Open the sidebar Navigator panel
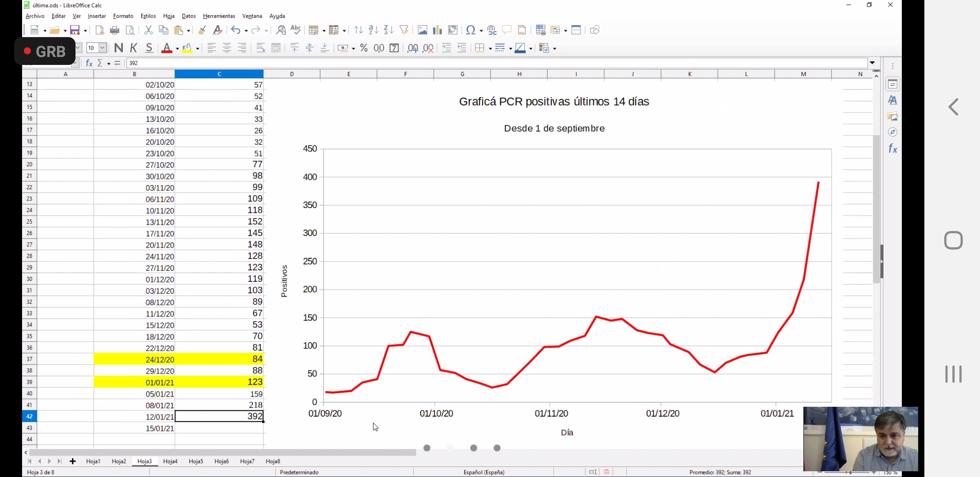 coord(893,132)
